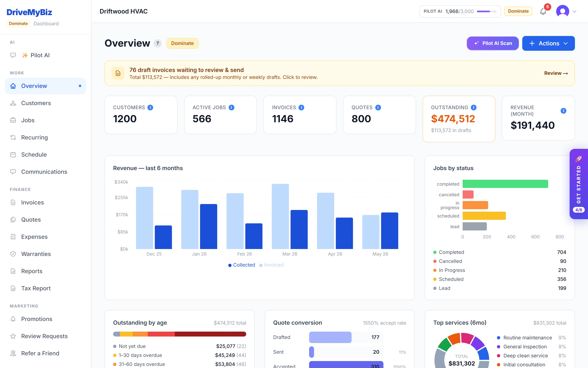This screenshot has height=368, width=588.
Task: Select the In Progress 210 row
Action: 500,270
